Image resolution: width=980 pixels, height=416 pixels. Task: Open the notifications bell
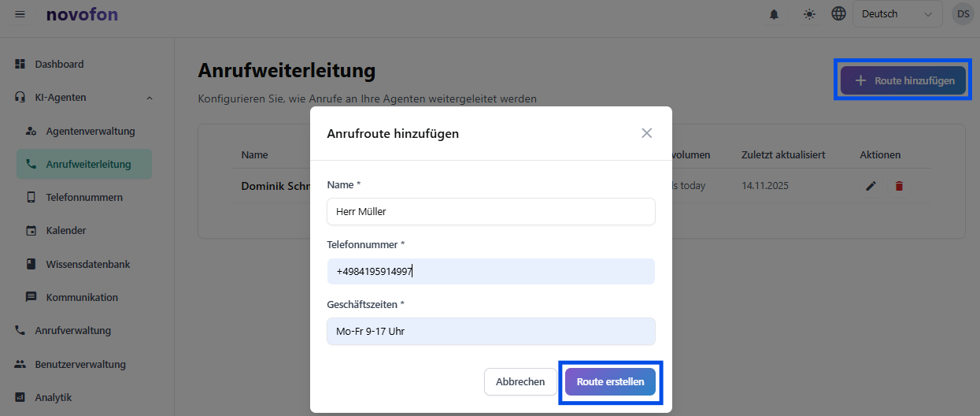pos(775,14)
